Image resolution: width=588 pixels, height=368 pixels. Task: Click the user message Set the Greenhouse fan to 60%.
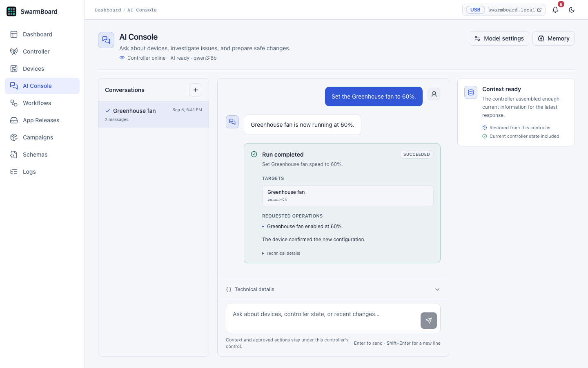(x=374, y=96)
